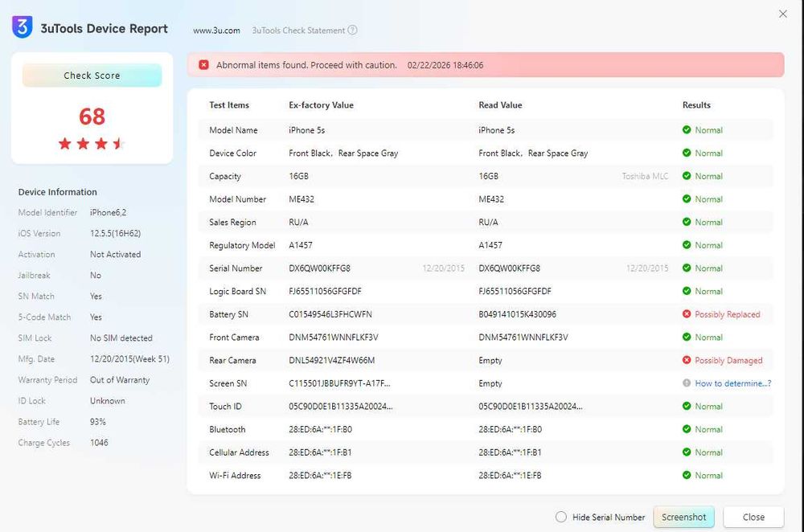The image size is (804, 532).
Task: Click the Possibly Replaced result text
Action: (x=727, y=314)
